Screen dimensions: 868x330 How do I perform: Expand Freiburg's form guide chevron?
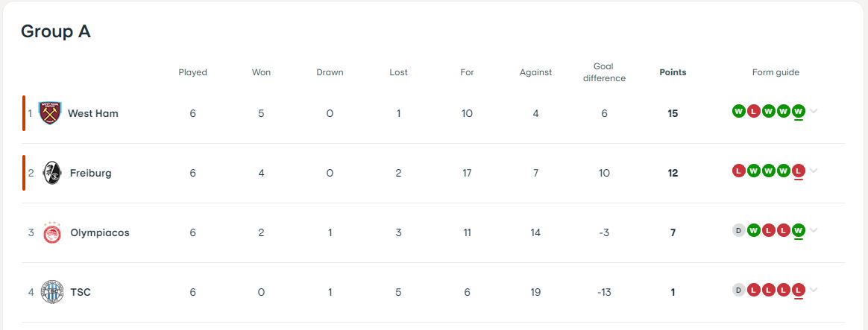tap(814, 171)
